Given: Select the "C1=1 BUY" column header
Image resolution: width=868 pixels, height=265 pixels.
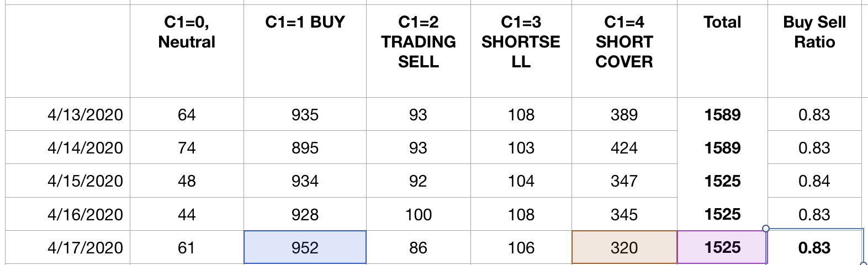Looking at the screenshot, I should pyautogui.click(x=305, y=22).
